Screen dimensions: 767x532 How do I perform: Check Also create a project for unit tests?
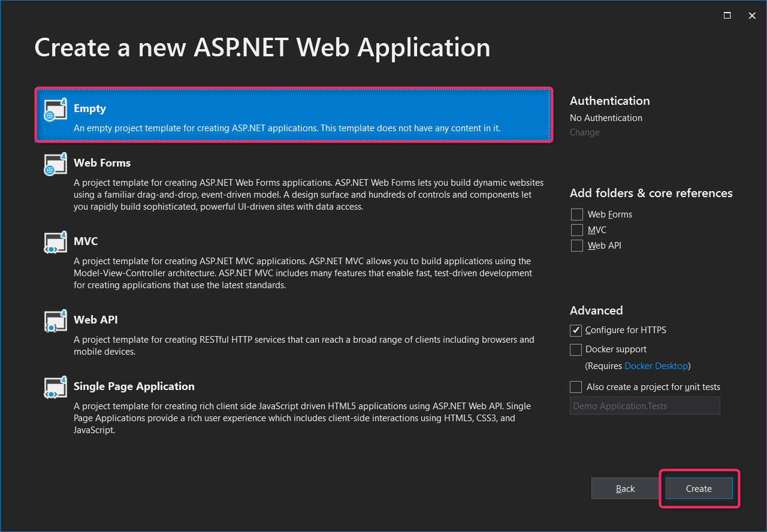(x=576, y=387)
